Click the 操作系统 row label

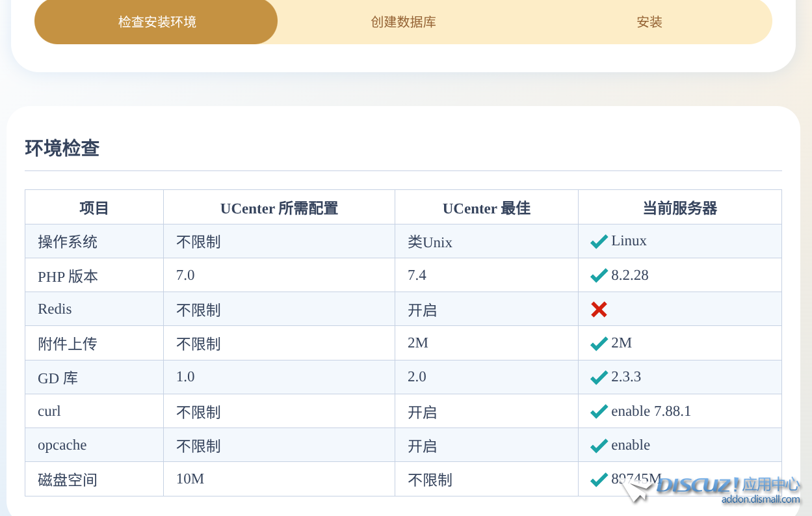coord(68,241)
